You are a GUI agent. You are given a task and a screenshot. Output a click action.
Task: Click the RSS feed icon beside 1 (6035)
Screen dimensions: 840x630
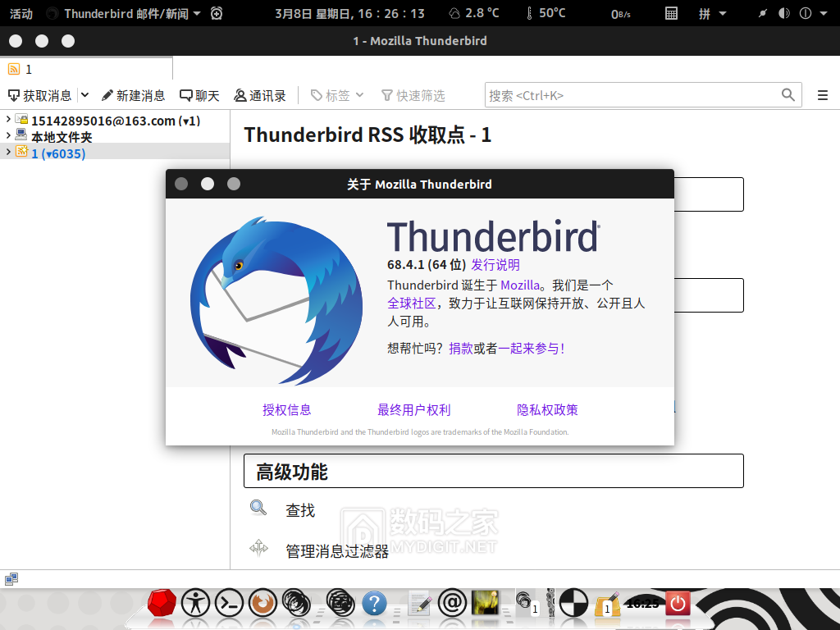click(x=21, y=151)
